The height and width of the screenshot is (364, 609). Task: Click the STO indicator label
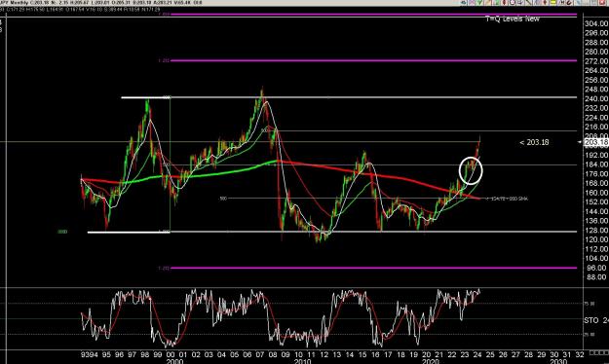coord(591,320)
